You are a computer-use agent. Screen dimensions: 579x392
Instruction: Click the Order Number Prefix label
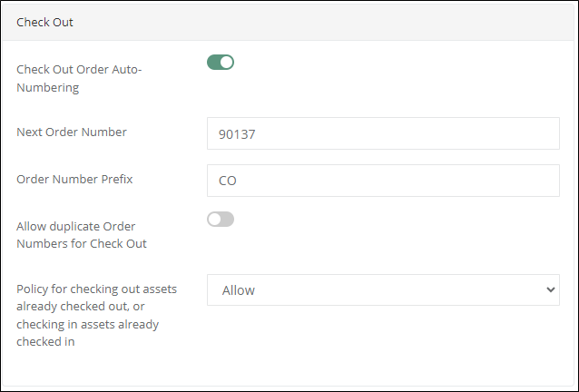pos(74,179)
